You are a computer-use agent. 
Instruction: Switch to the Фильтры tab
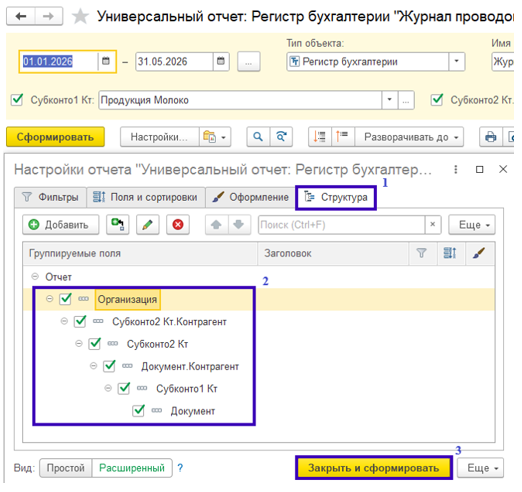click(x=51, y=197)
